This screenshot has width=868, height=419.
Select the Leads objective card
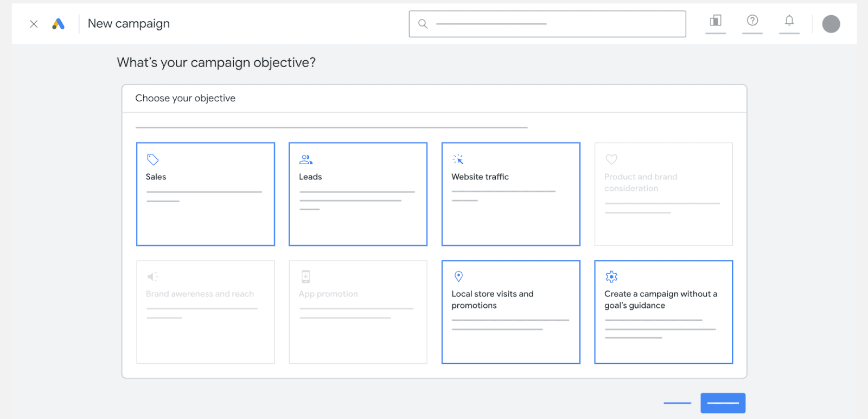tap(358, 194)
